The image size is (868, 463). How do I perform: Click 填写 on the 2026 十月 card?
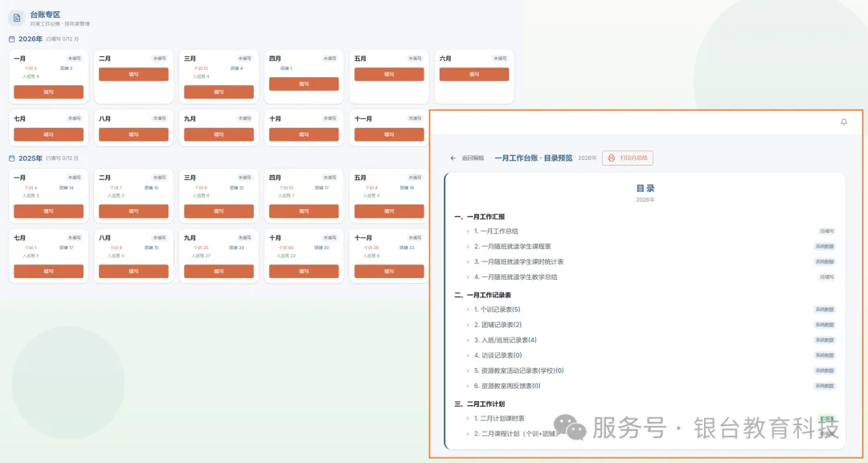point(304,134)
